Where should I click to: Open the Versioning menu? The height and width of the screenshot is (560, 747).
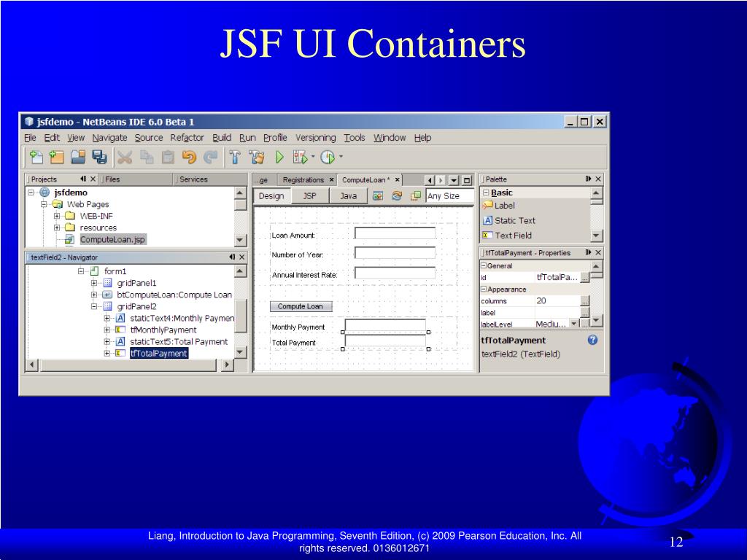click(315, 138)
